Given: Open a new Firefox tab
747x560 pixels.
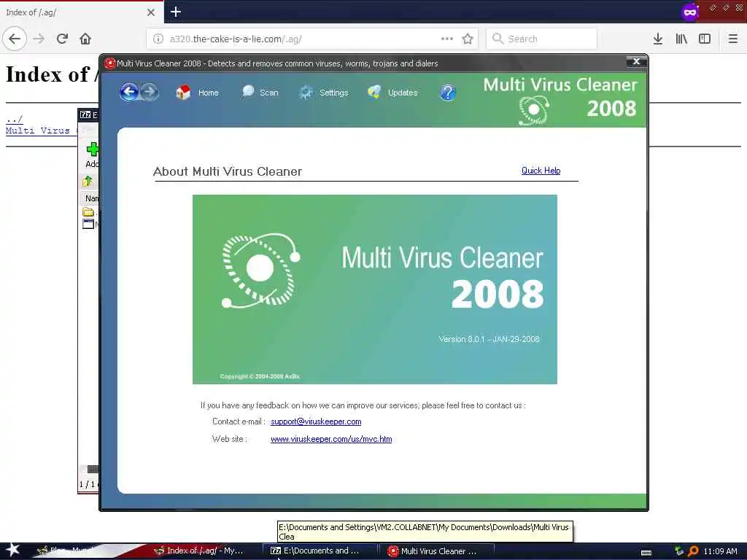Looking at the screenshot, I should point(176,12).
